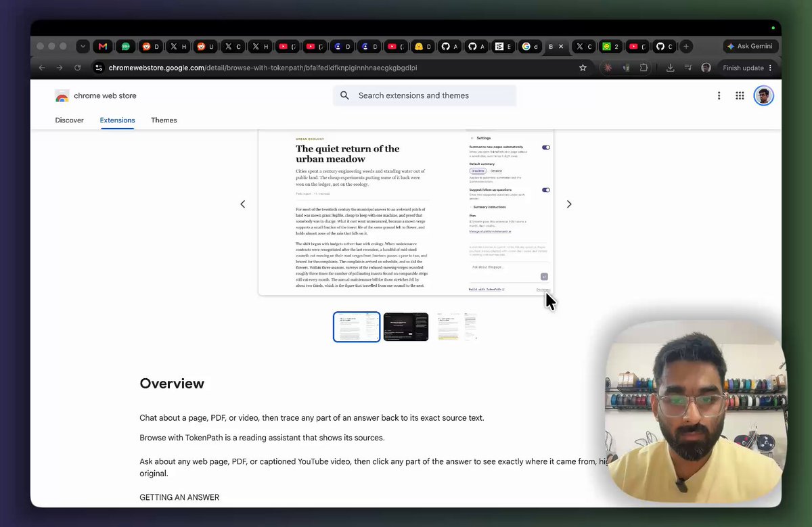Switch to the GitHub tab labeled C
Screen dimensions: 812x527
[x=664, y=47]
